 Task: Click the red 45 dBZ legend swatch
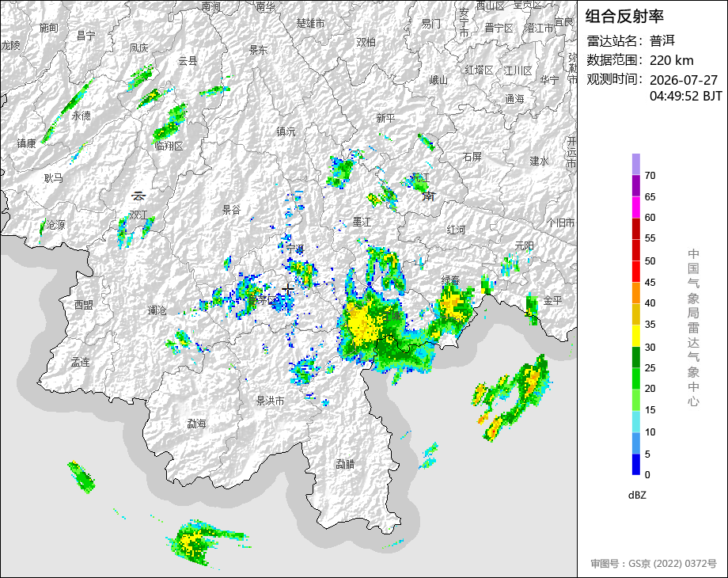[636, 272]
